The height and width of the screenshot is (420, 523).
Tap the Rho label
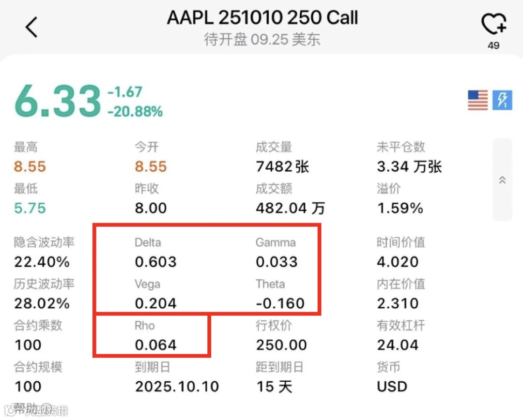point(145,326)
